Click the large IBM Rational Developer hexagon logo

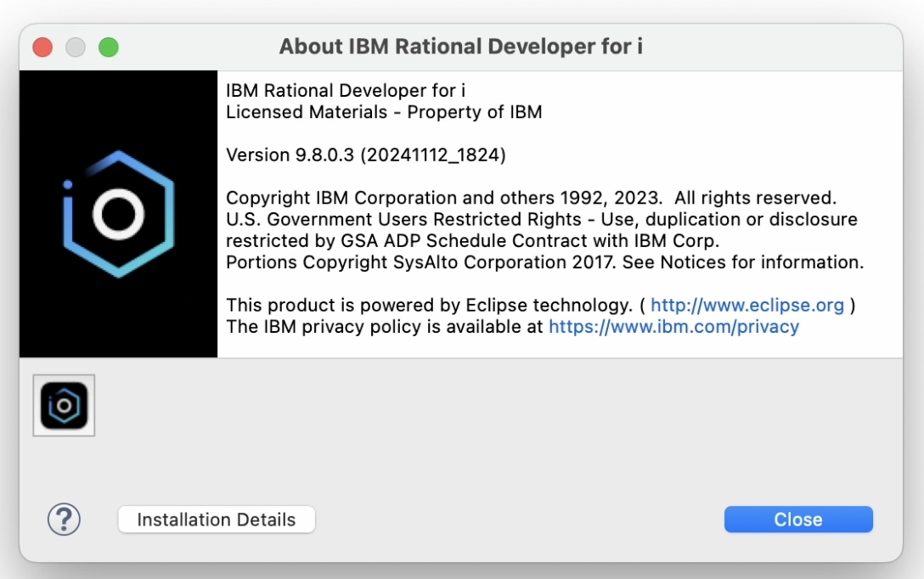tap(117, 212)
